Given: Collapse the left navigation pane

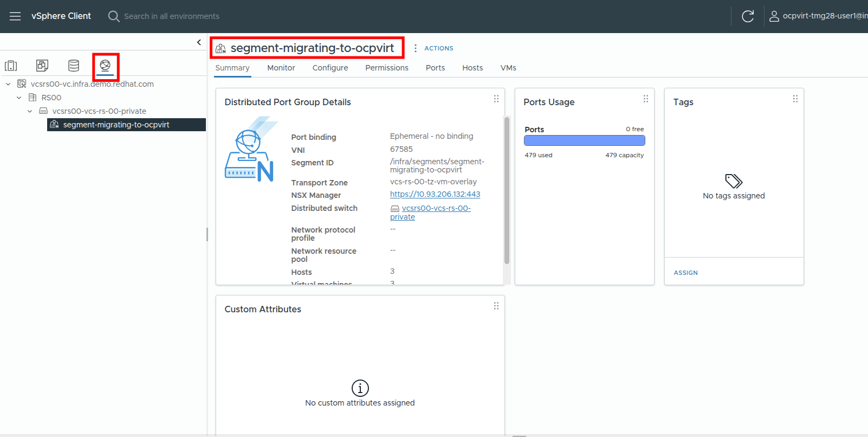Looking at the screenshot, I should pyautogui.click(x=199, y=42).
